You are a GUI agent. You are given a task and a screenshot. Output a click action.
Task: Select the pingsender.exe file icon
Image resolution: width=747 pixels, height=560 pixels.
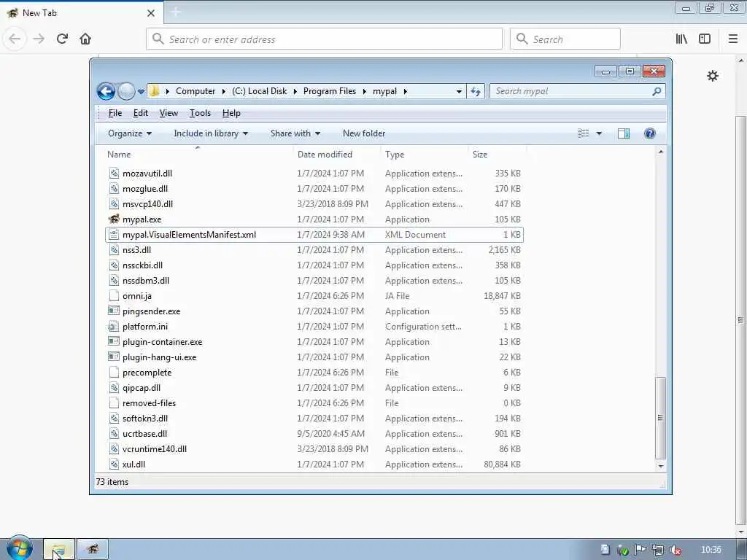114,311
